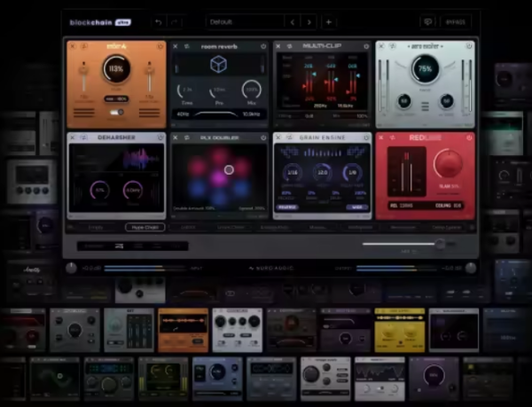Viewport: 532px width, 407px height.
Task: Add a new preset with the plus icon
Action: tap(329, 21)
